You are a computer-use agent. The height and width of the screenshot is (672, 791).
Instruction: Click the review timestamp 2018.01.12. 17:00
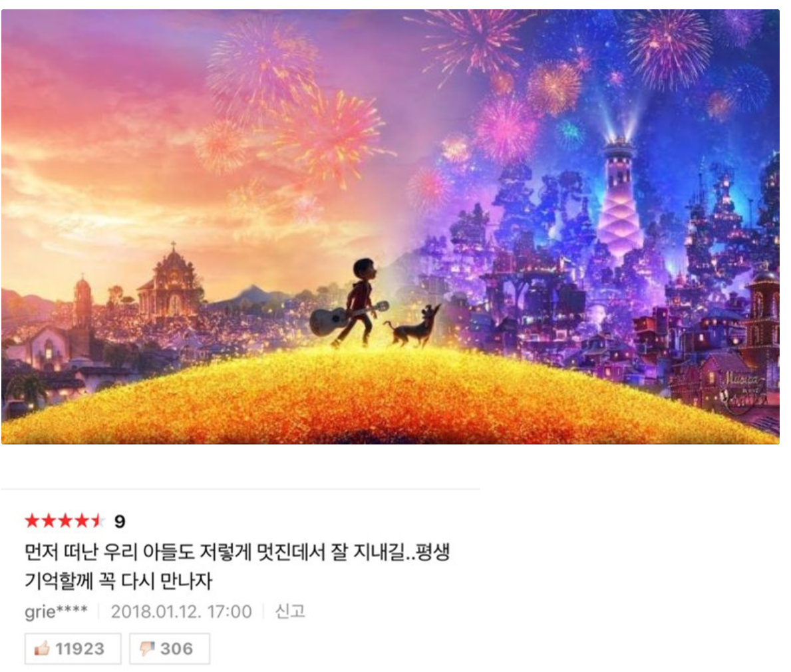(181, 611)
